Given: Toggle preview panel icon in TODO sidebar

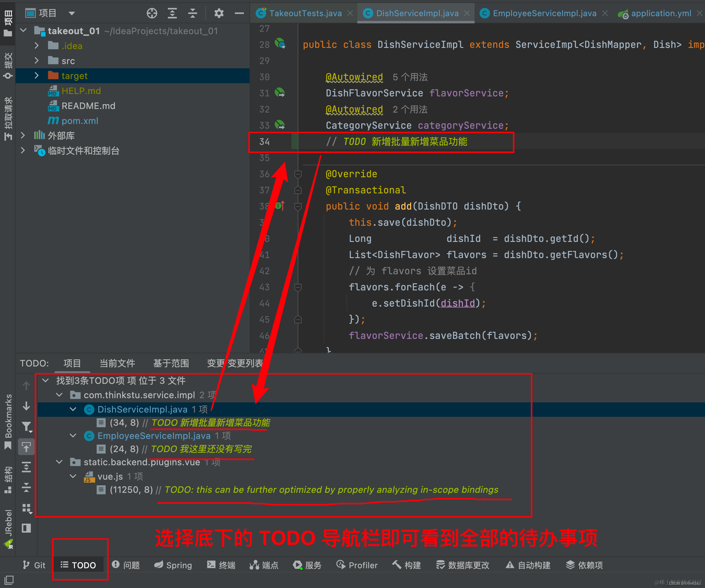Looking at the screenshot, I should [26, 528].
